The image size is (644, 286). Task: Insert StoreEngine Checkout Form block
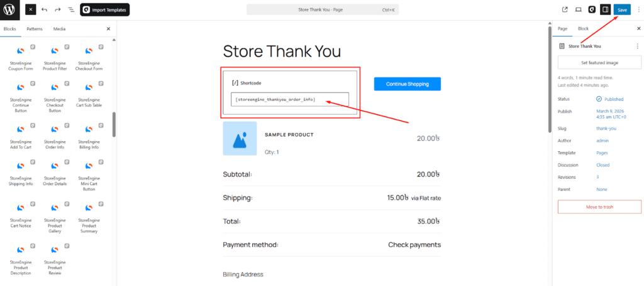click(x=89, y=57)
